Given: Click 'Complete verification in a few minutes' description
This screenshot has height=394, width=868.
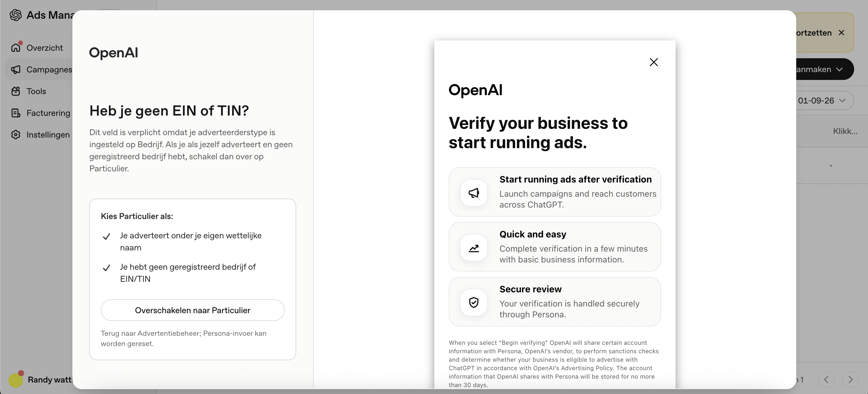Looking at the screenshot, I should pyautogui.click(x=574, y=254).
